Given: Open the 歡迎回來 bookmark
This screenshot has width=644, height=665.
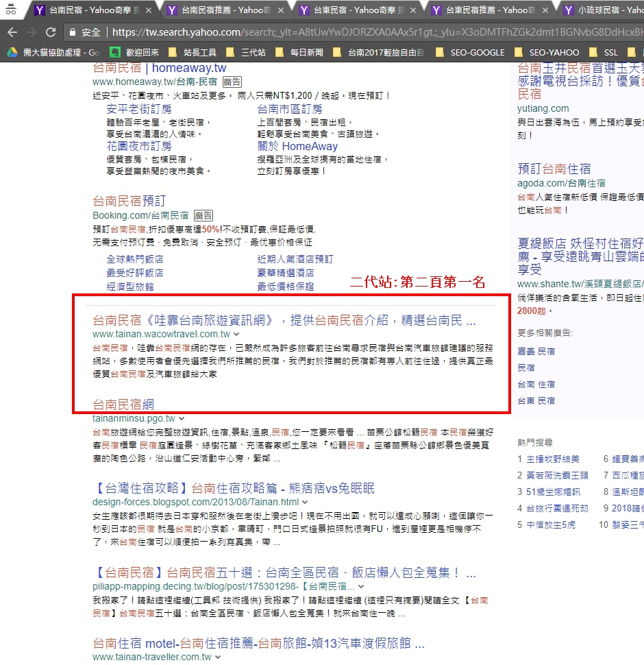Looking at the screenshot, I should tap(134, 52).
